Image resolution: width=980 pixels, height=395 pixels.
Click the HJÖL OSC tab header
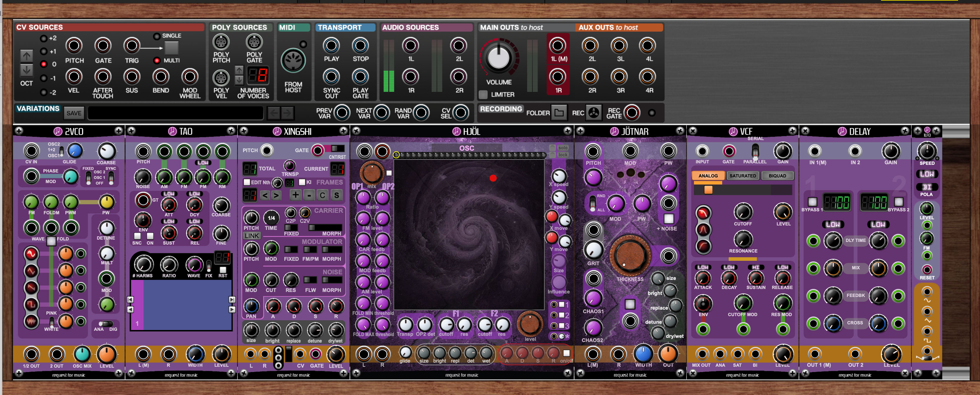click(467, 148)
